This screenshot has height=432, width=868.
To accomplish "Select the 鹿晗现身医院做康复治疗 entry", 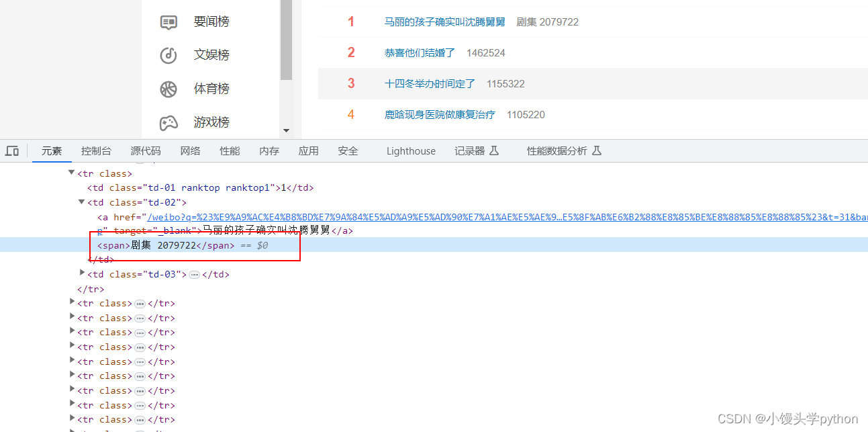I will 440,115.
